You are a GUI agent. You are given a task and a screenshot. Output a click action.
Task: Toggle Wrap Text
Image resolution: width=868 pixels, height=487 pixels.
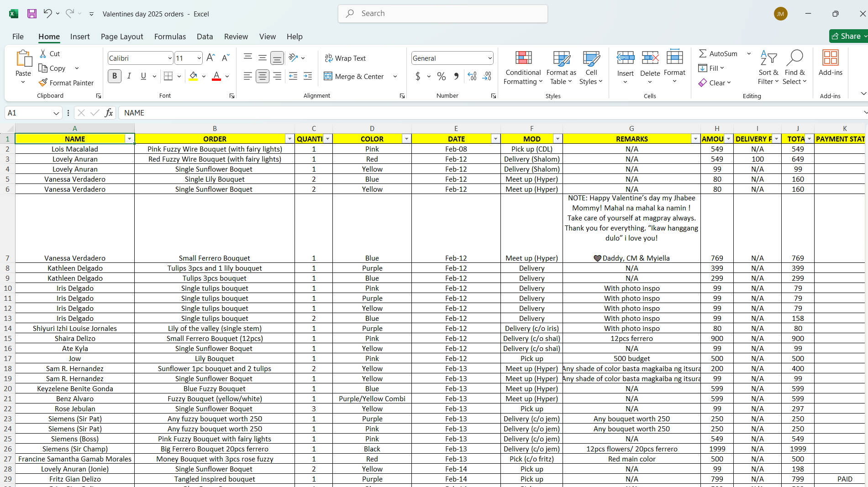[x=345, y=58]
